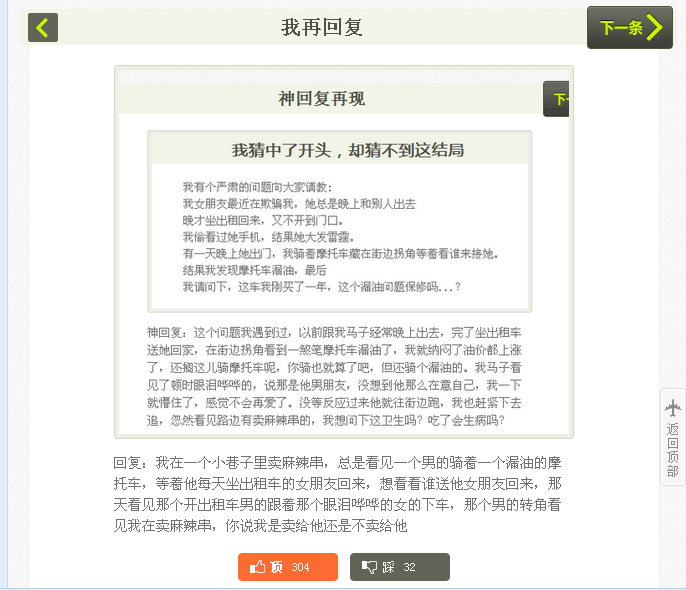Click the 32 downvote count

click(x=409, y=567)
